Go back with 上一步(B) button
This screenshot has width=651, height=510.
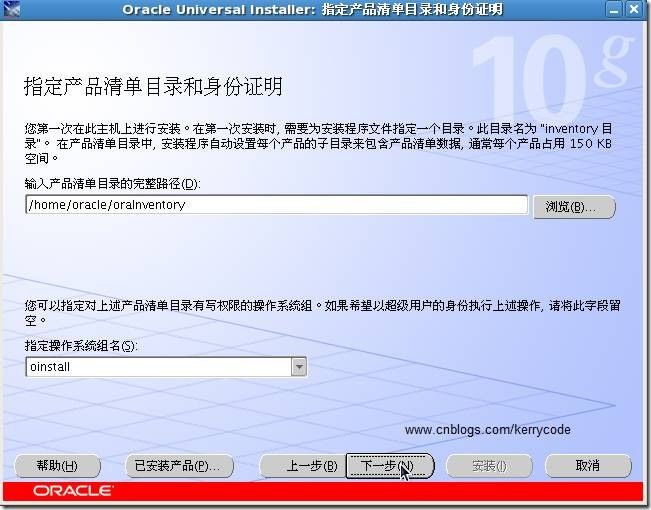(x=303, y=466)
